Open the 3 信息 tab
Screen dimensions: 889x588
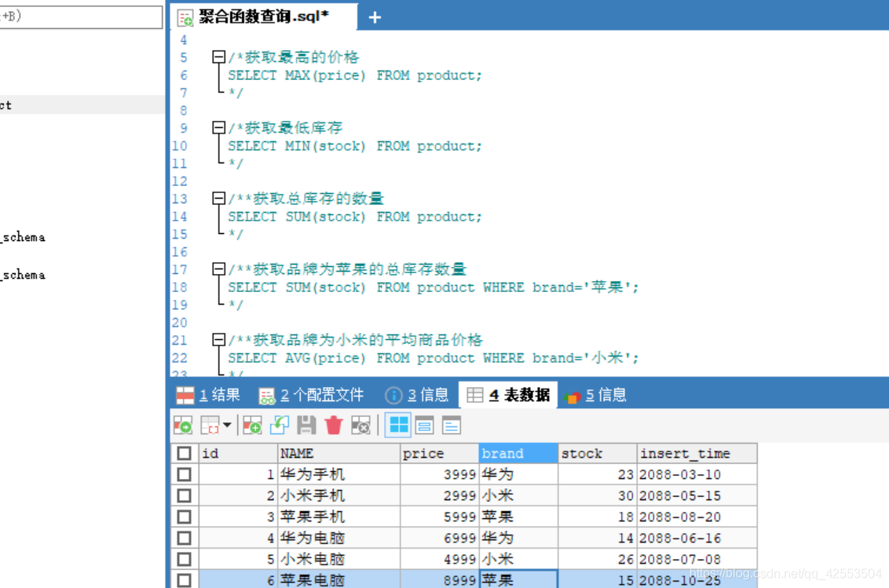click(417, 395)
